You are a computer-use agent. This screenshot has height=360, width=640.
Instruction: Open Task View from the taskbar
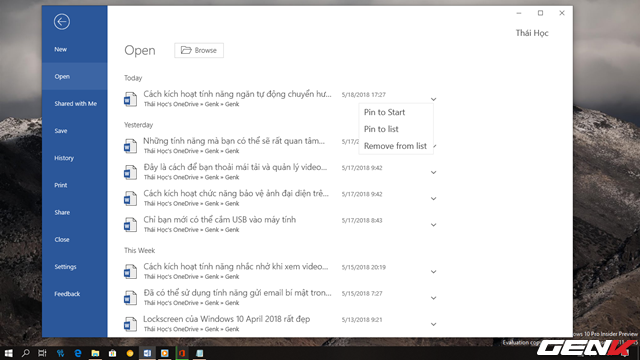pyautogui.click(x=42, y=353)
